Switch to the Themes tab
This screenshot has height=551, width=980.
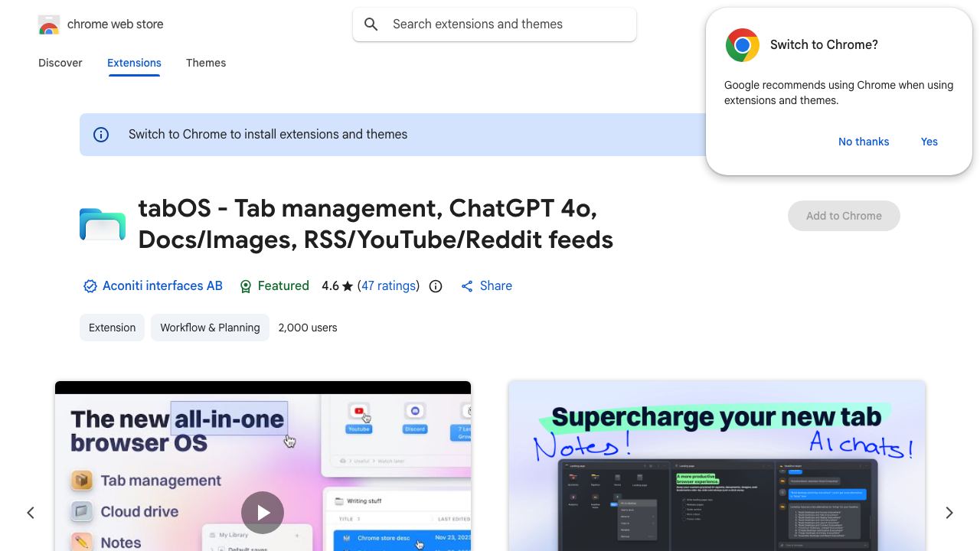coord(206,63)
